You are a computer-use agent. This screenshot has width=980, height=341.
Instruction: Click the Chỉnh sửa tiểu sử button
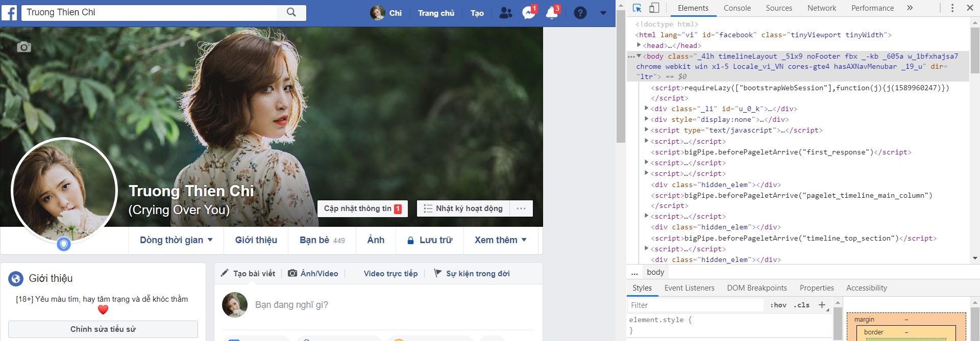103,329
